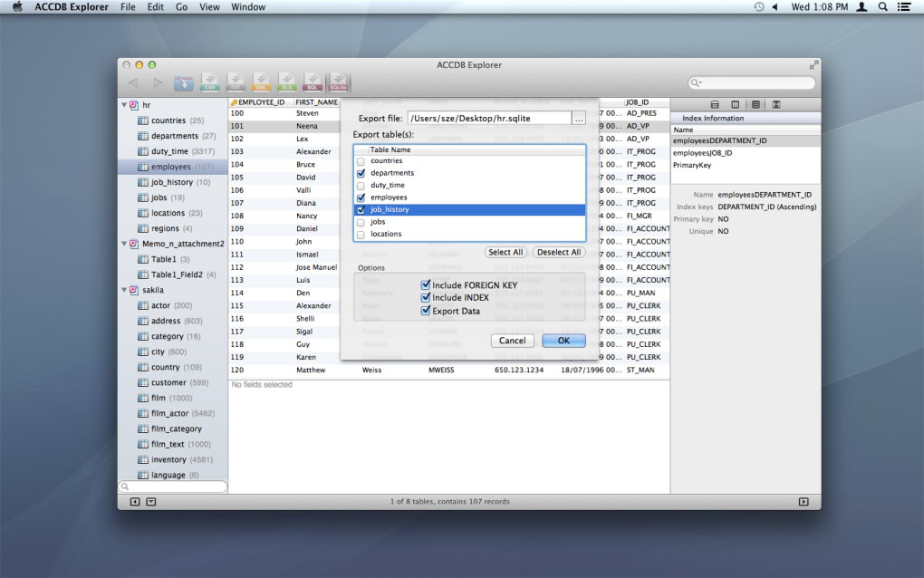Check the locations table checkbox
Image resolution: width=924 pixels, height=578 pixels.
point(361,235)
